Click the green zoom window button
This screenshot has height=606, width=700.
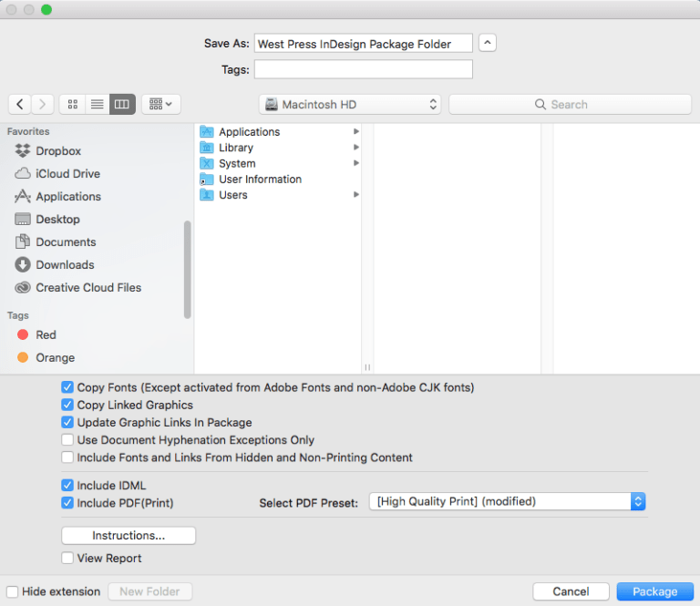tap(46, 9)
